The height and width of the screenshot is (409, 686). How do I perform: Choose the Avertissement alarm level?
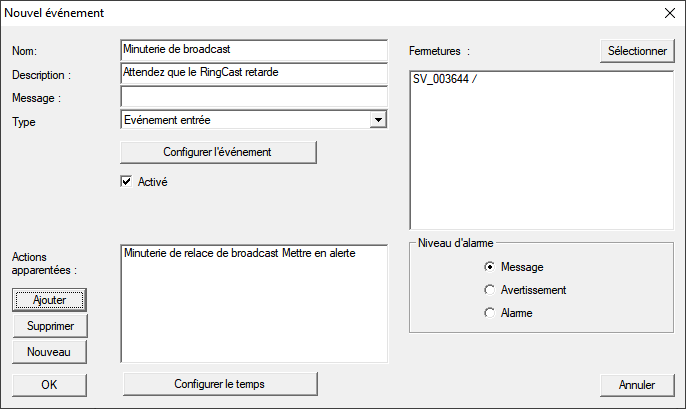point(489,290)
